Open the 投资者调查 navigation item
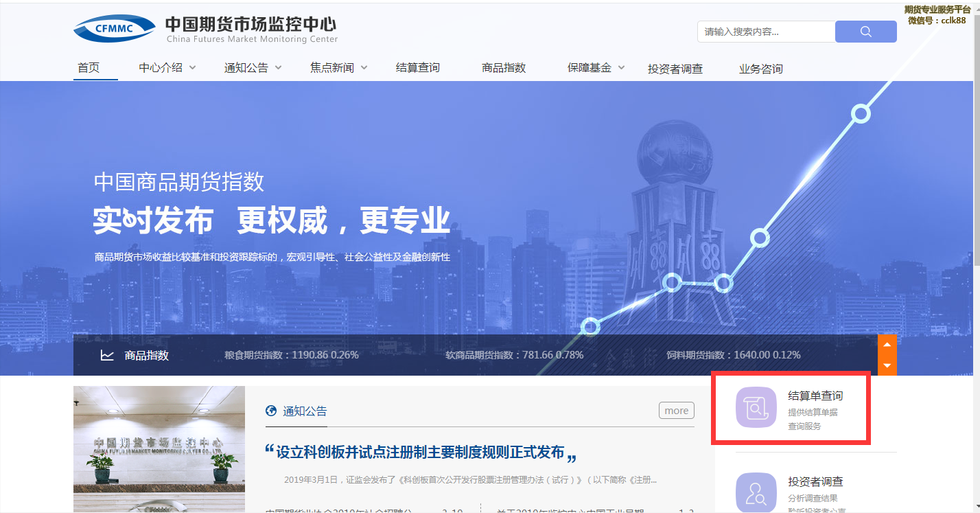 (675, 69)
